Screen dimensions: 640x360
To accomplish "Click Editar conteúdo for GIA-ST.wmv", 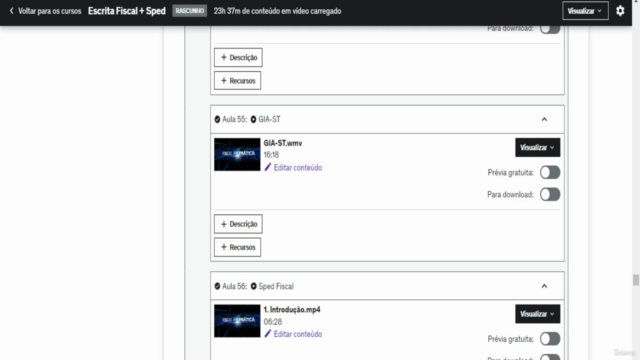I will point(298,167).
